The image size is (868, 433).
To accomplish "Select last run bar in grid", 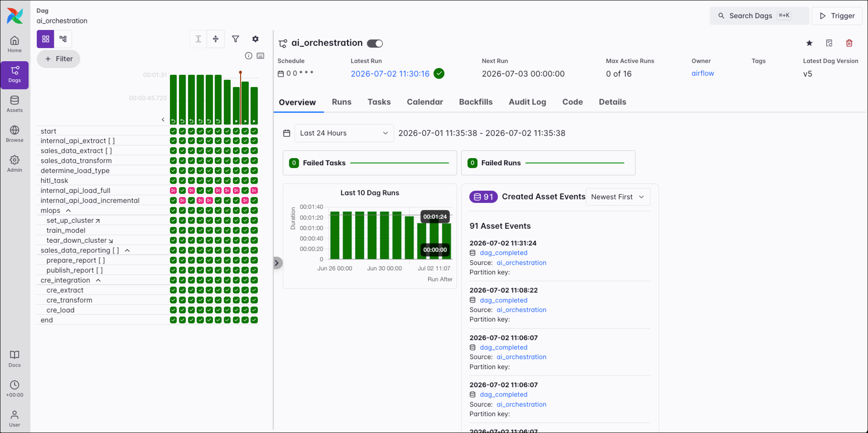I will (255, 106).
